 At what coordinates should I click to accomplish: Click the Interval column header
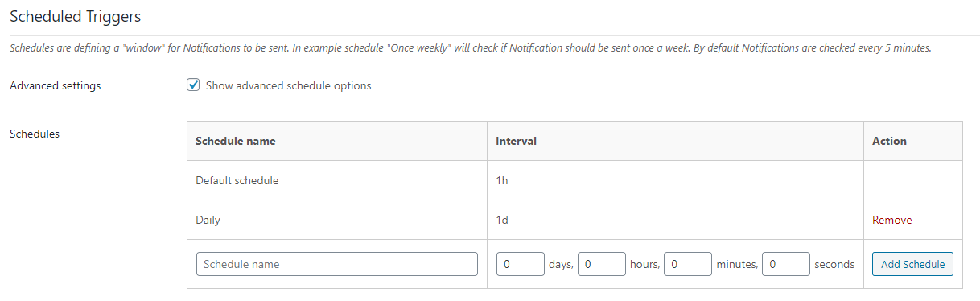tap(517, 141)
